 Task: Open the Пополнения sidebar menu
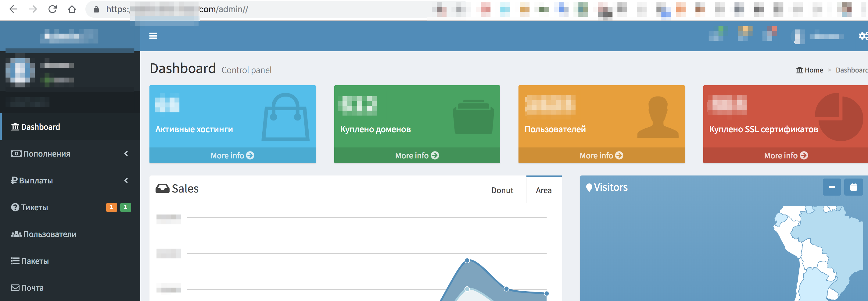tap(70, 154)
